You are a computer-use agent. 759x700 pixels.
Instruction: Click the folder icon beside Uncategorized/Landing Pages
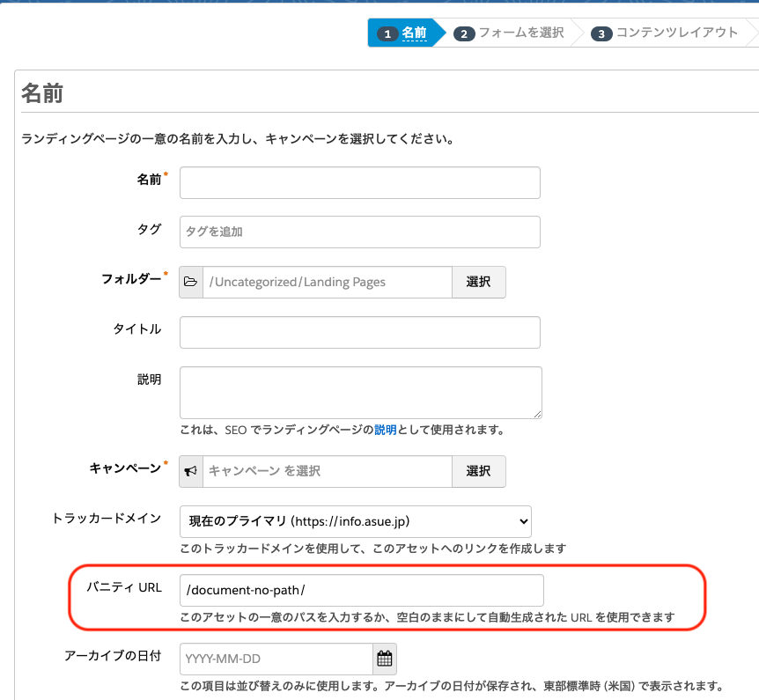pyautogui.click(x=191, y=282)
